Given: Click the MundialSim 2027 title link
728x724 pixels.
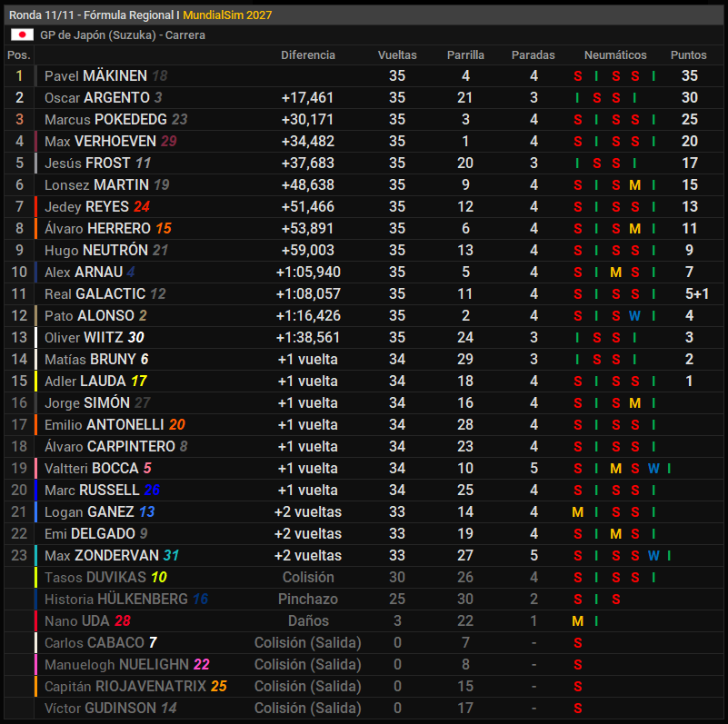Looking at the screenshot, I should coord(227,15).
